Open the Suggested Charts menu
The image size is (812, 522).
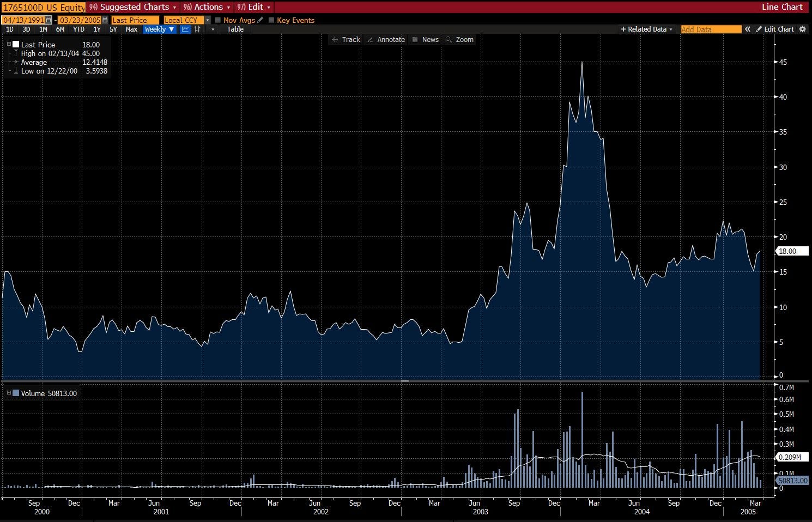(132, 7)
